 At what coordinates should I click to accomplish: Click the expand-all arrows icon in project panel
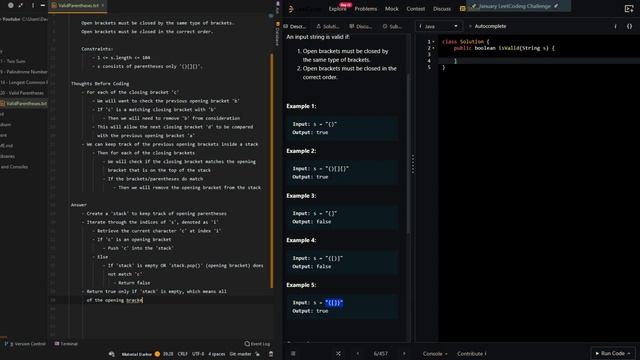pos(20,5)
